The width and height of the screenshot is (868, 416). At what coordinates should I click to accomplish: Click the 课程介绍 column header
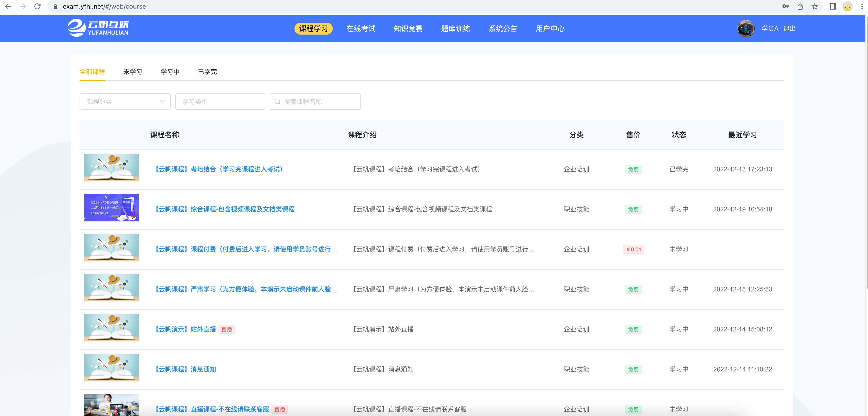362,135
